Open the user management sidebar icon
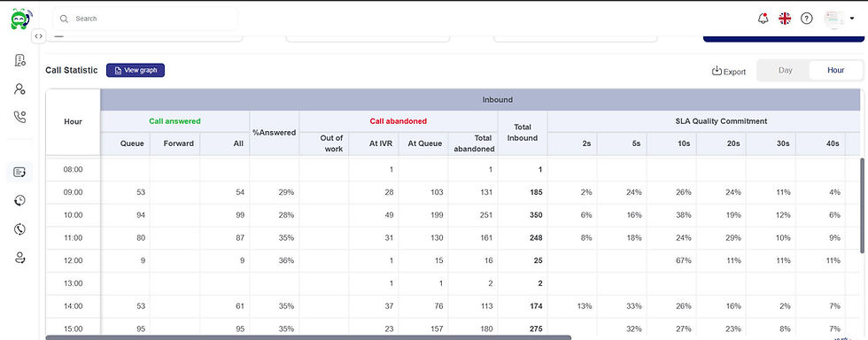 coord(19,89)
